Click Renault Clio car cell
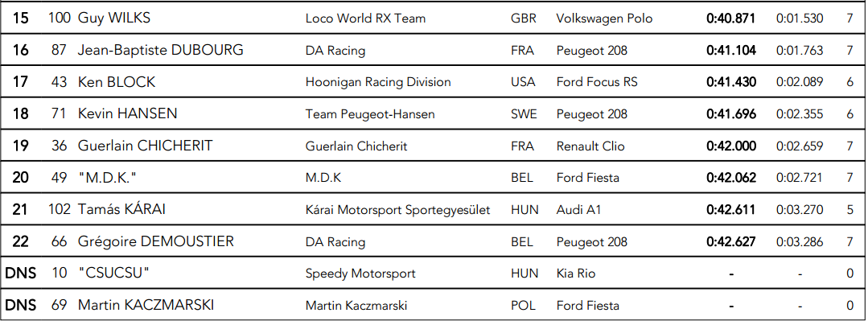The height and width of the screenshot is (321, 868). [x=590, y=146]
